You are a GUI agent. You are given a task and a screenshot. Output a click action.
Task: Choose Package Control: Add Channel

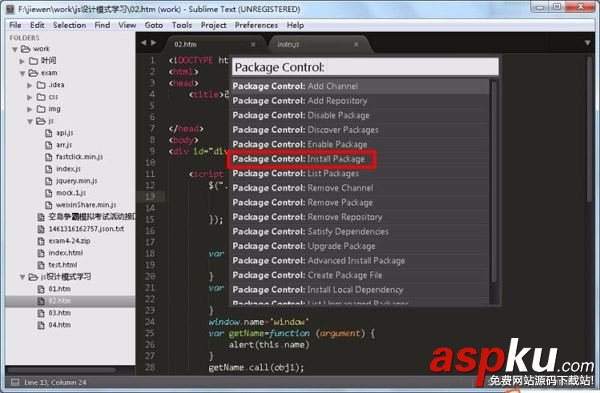[360, 86]
